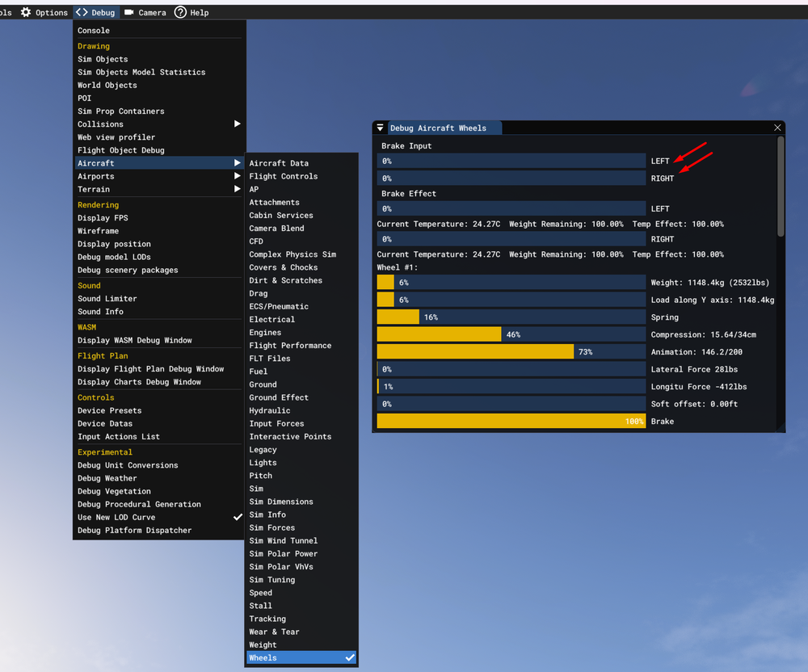Collapse Debug Aircraft Wheels via its titlebar icon
The height and width of the screenshot is (672, 808).
(x=380, y=127)
